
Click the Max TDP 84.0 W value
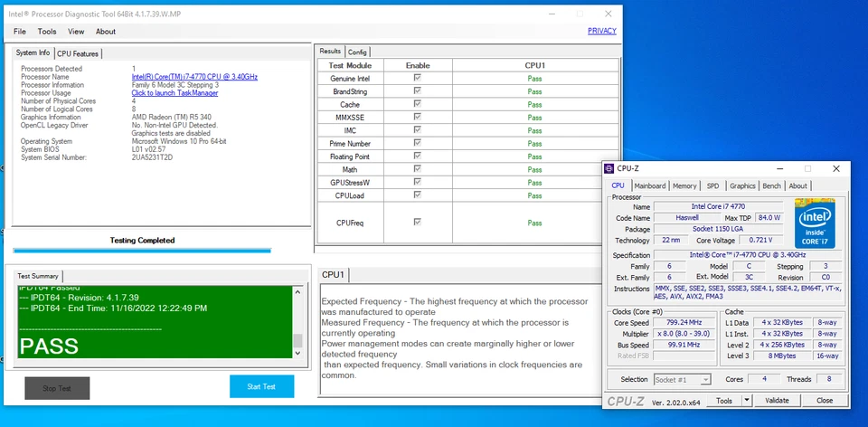(769, 218)
